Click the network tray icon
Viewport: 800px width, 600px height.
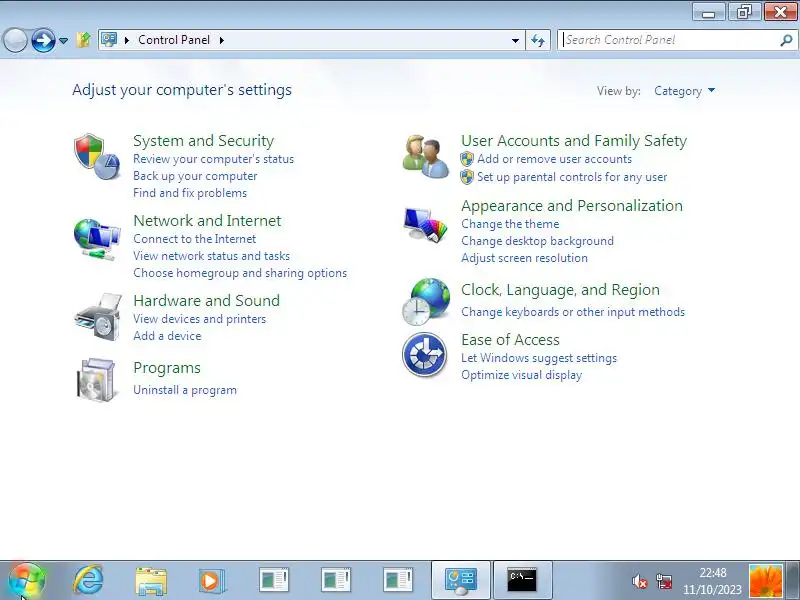click(664, 581)
